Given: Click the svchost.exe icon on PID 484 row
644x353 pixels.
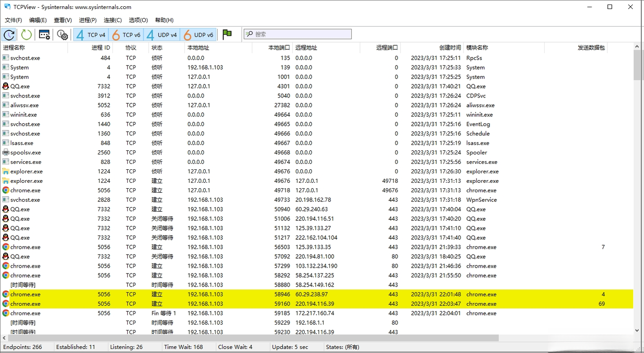Looking at the screenshot, I should pyautogui.click(x=5, y=58).
